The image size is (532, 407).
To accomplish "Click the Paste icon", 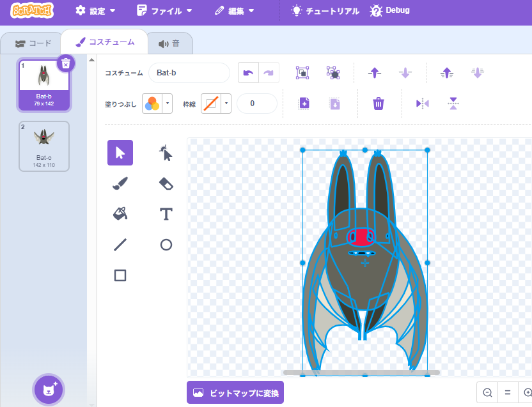I will click(x=335, y=104).
